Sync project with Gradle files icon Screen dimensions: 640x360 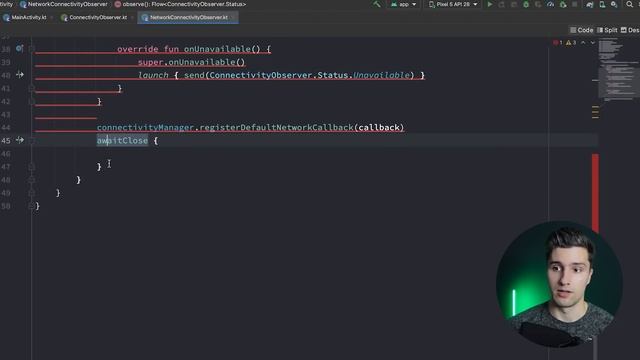click(x=590, y=4)
